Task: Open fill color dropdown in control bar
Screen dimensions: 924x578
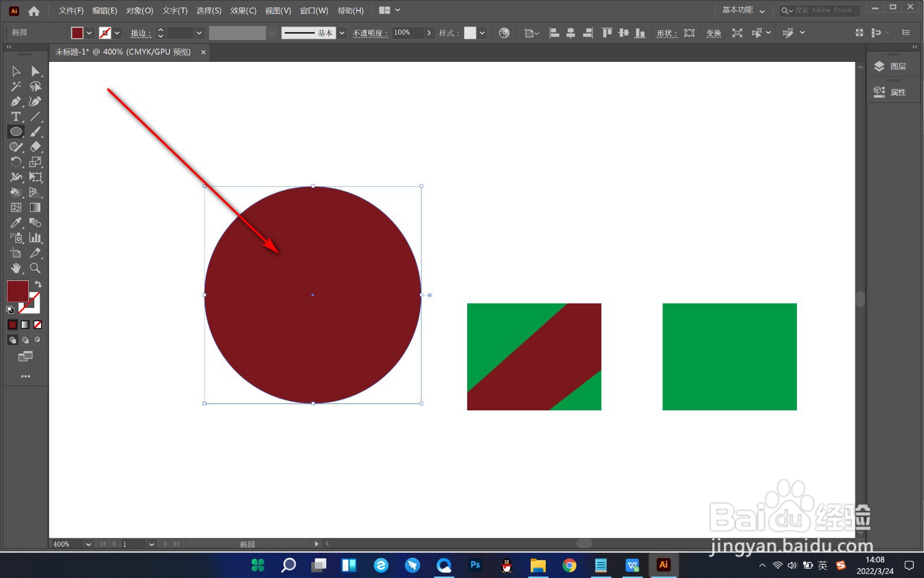Action: tap(90, 33)
